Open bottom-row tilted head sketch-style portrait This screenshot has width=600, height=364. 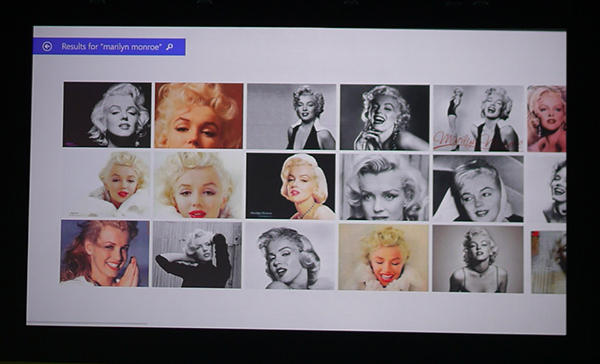[x=290, y=256]
